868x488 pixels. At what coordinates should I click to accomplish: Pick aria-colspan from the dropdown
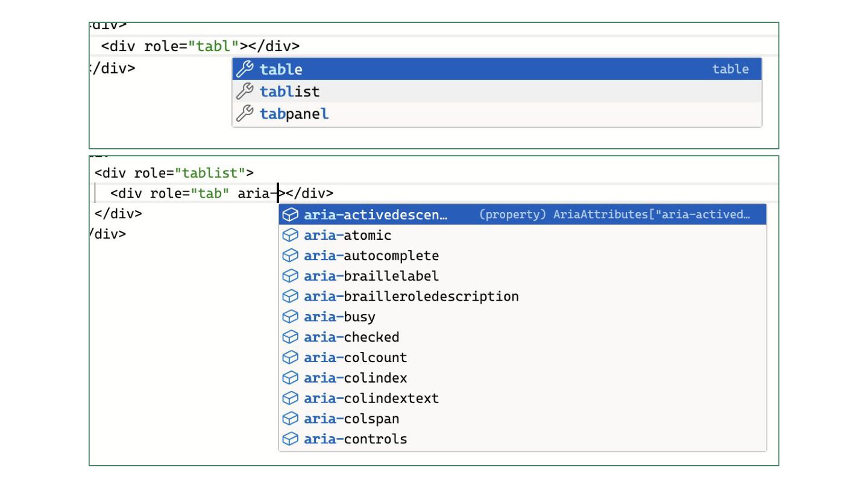[x=351, y=419]
